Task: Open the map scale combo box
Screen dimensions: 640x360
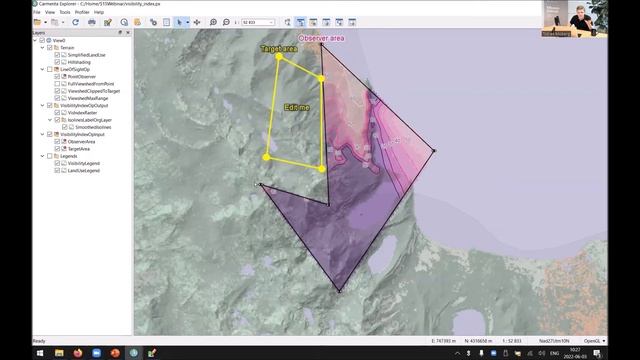Action: point(258,22)
